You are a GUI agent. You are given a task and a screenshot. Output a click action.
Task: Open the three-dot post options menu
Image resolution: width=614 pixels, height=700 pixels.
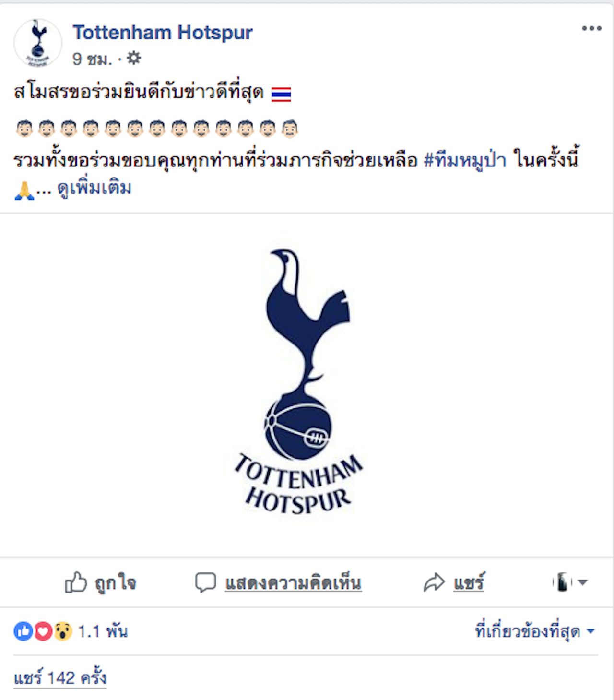click(591, 28)
